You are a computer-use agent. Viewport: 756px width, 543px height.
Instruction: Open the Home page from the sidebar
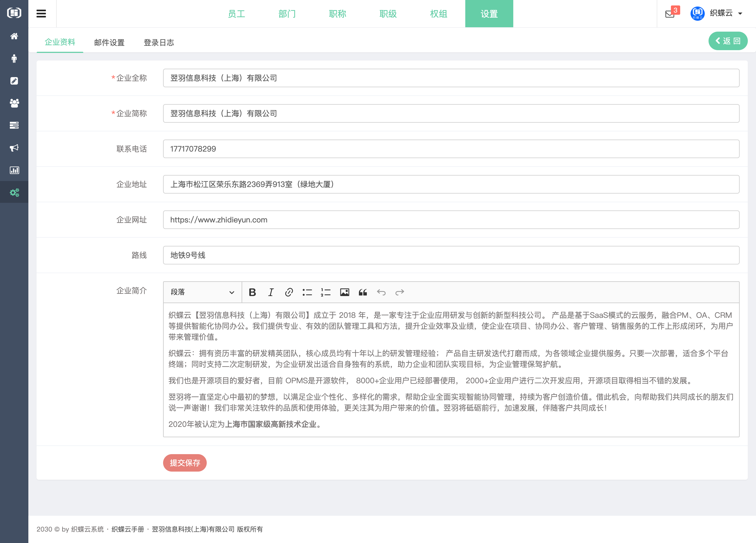(14, 36)
